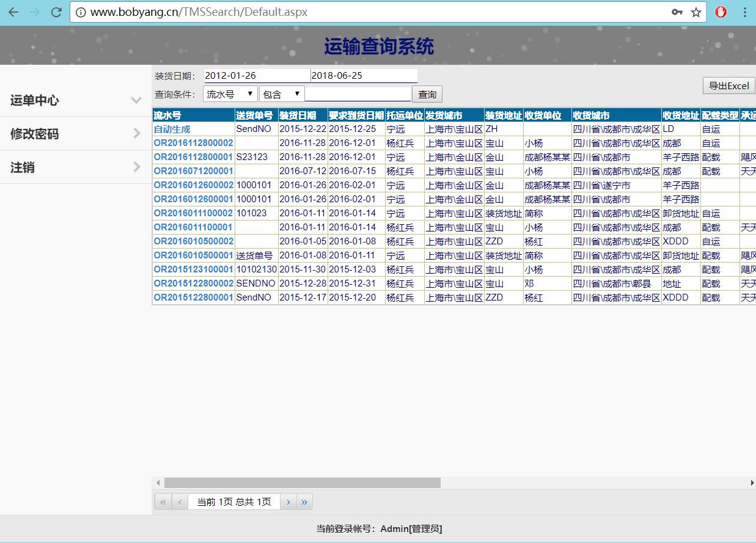Go to last page with double-arrow button
This screenshot has height=543, width=756.
(304, 502)
